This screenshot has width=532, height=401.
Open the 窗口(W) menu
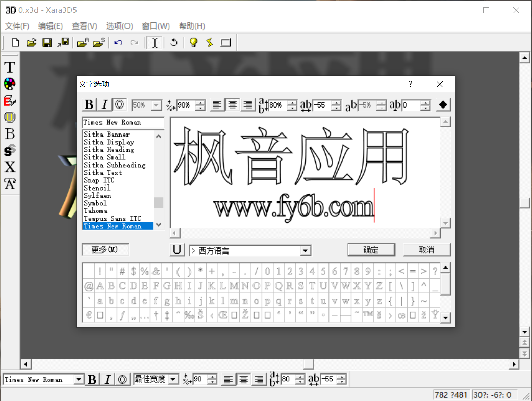pyautogui.click(x=156, y=26)
